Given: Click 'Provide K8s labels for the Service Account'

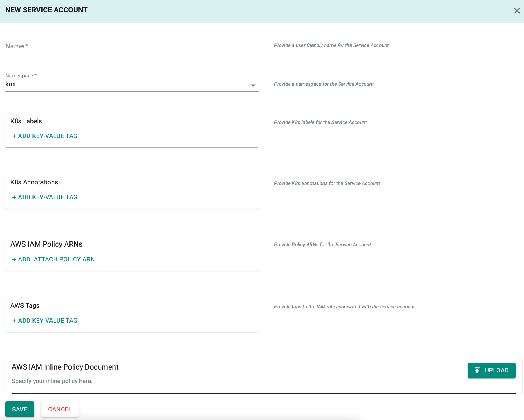Looking at the screenshot, I should tap(320, 122).
